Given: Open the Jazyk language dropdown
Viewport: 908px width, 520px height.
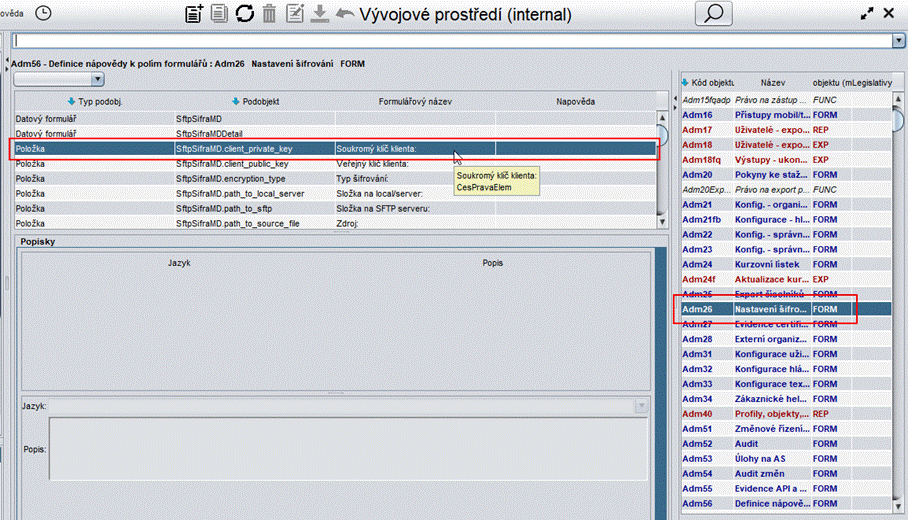Looking at the screenshot, I should pyautogui.click(x=640, y=406).
